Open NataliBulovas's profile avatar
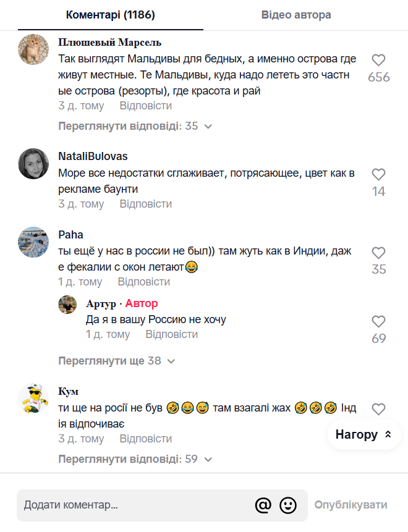Viewport: 408px width, 532px height. [33, 164]
